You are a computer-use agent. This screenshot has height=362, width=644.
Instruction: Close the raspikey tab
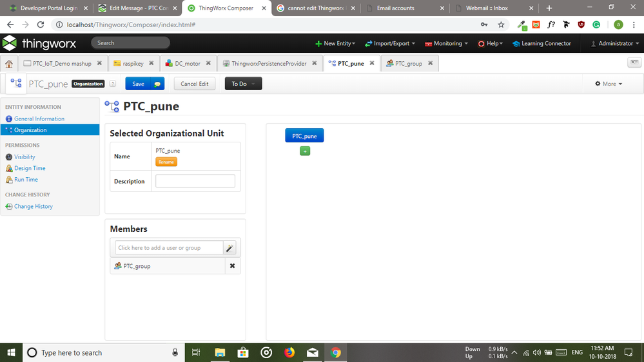pos(151,63)
